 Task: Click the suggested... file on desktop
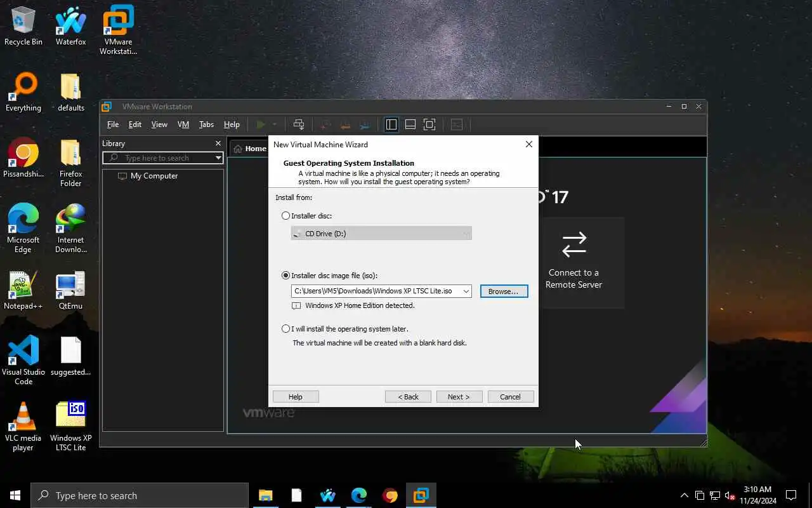(71, 357)
